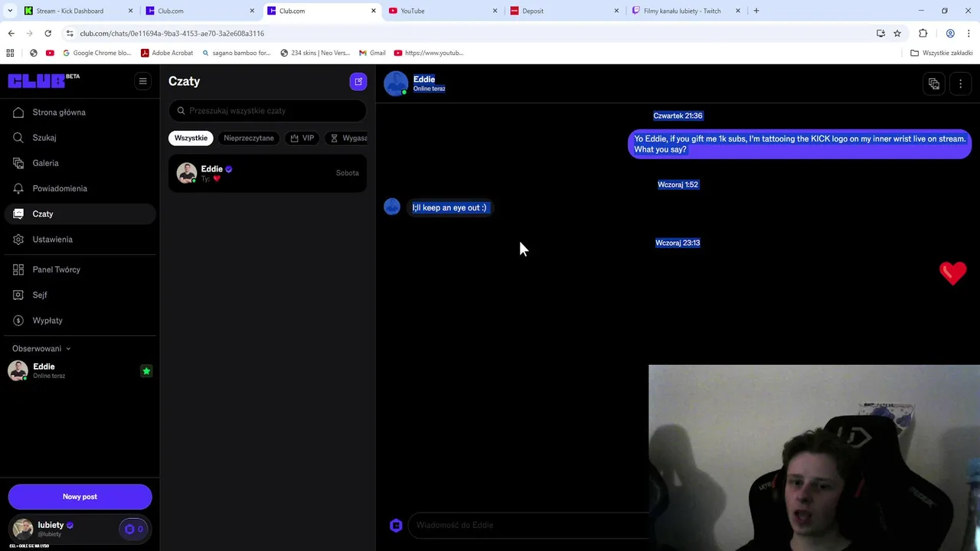980x551 pixels.
Task: Bookmark this page with star icon
Action: 897,34
